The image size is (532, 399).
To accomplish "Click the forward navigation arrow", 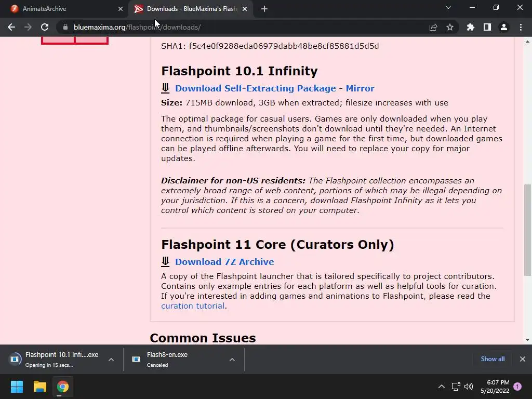I will tap(28, 27).
